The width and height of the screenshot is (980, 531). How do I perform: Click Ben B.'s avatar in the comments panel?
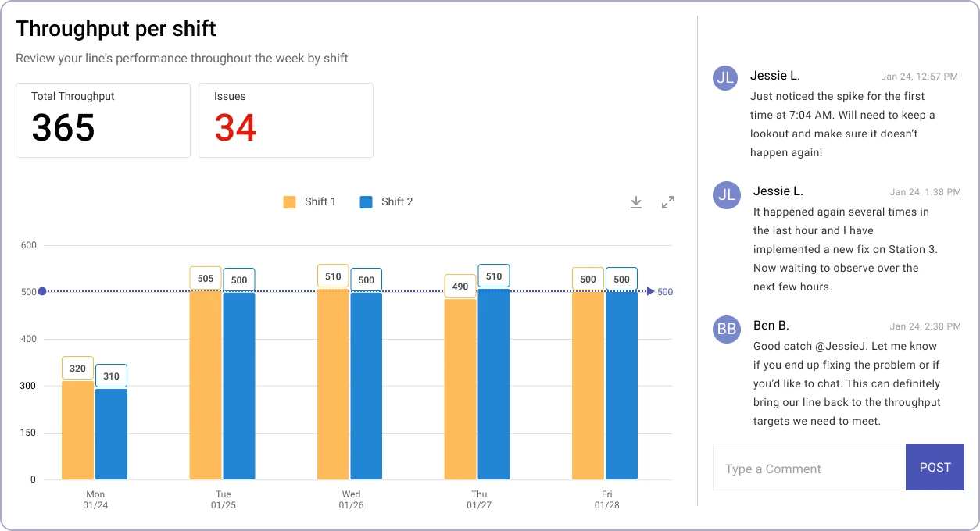(726, 330)
